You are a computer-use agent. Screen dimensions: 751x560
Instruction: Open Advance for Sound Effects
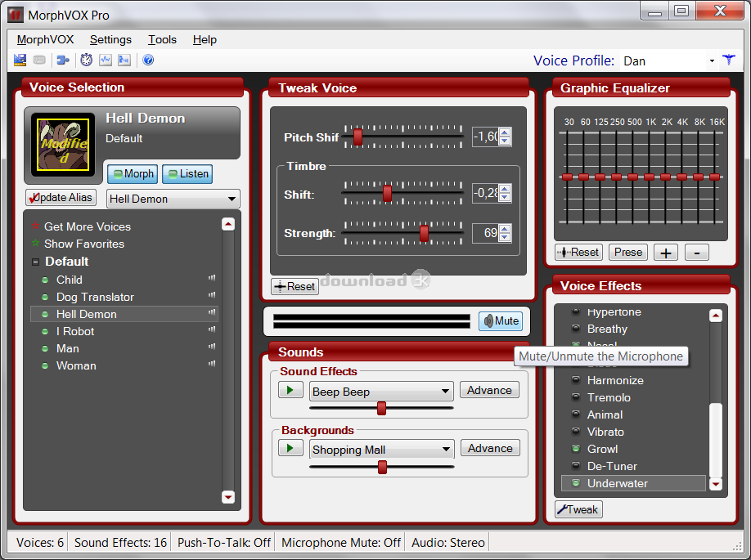pos(489,390)
